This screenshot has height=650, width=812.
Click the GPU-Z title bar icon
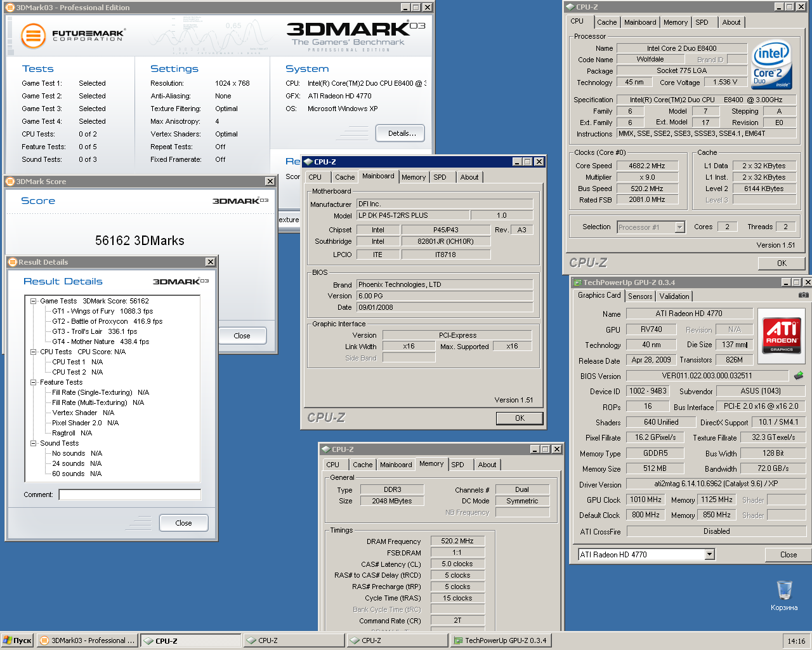coord(577,282)
